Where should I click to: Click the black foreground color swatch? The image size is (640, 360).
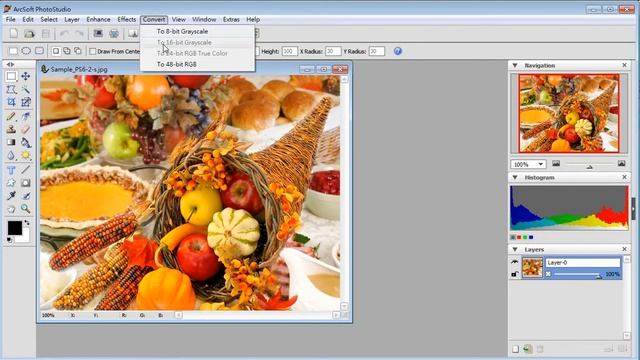tap(14, 228)
